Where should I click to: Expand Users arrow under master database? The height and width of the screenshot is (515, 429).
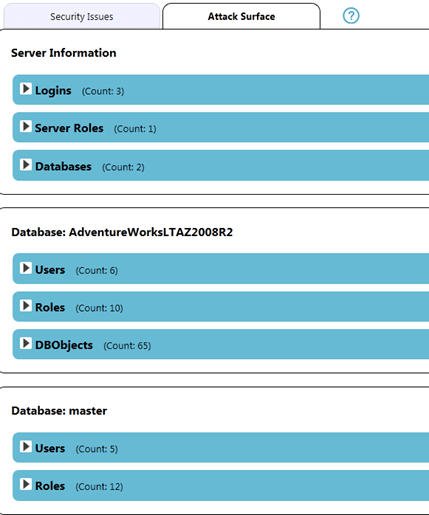(x=26, y=447)
